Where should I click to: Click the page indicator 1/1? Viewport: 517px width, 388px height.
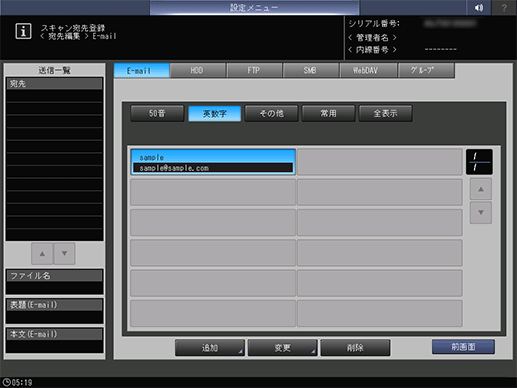[x=479, y=162]
